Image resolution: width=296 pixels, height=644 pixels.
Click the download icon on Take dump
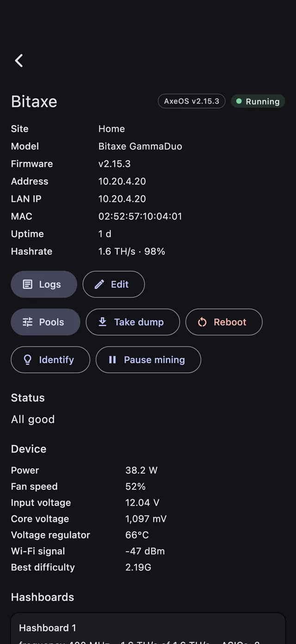(x=103, y=322)
